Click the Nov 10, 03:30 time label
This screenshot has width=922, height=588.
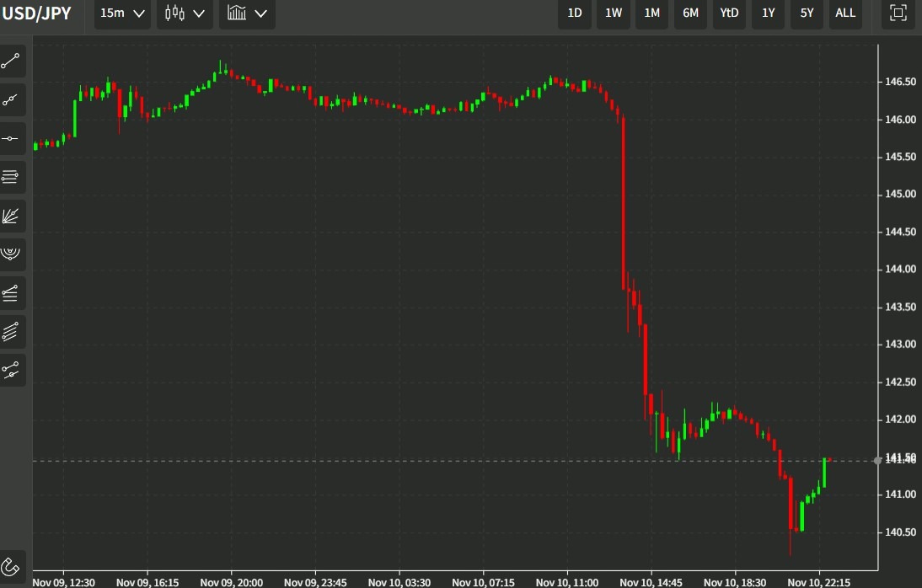click(399, 582)
